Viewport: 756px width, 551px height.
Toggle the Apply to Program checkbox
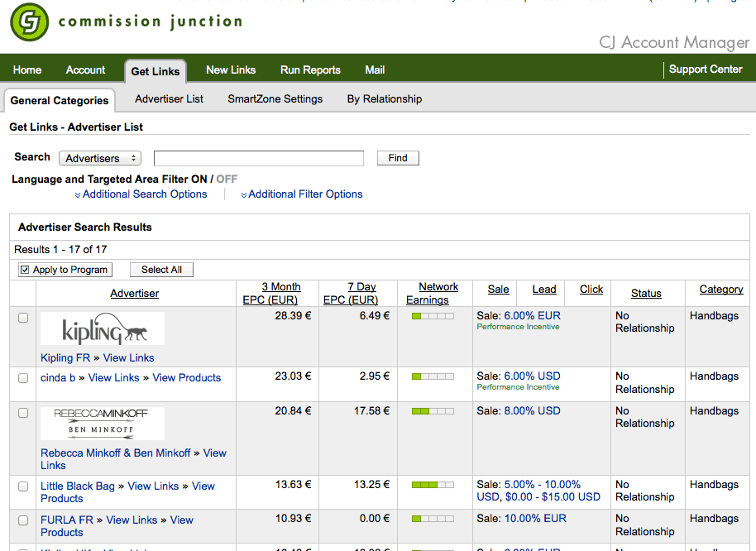point(25,270)
